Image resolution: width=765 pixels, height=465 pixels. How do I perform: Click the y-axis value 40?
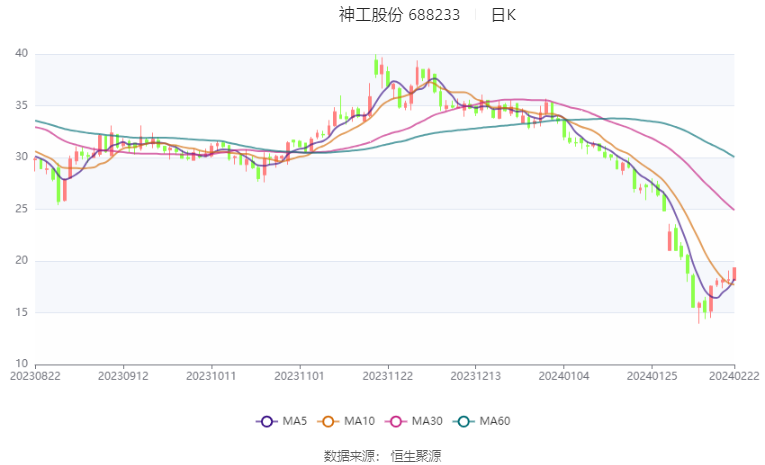click(x=21, y=53)
